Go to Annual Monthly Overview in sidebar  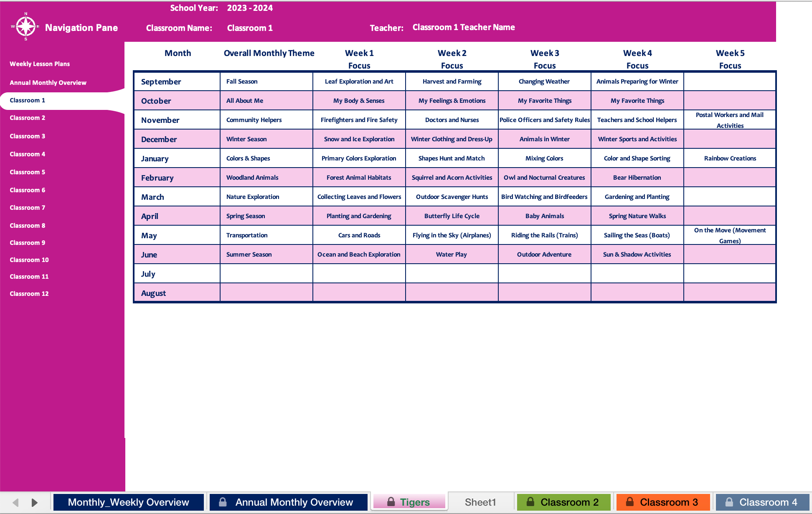click(48, 83)
